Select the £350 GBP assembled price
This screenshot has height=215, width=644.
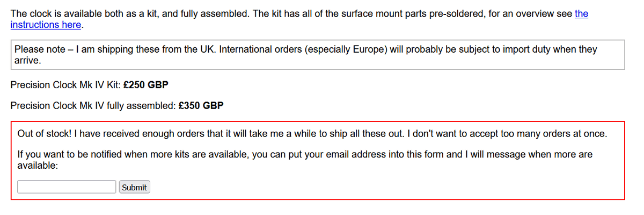coord(200,105)
